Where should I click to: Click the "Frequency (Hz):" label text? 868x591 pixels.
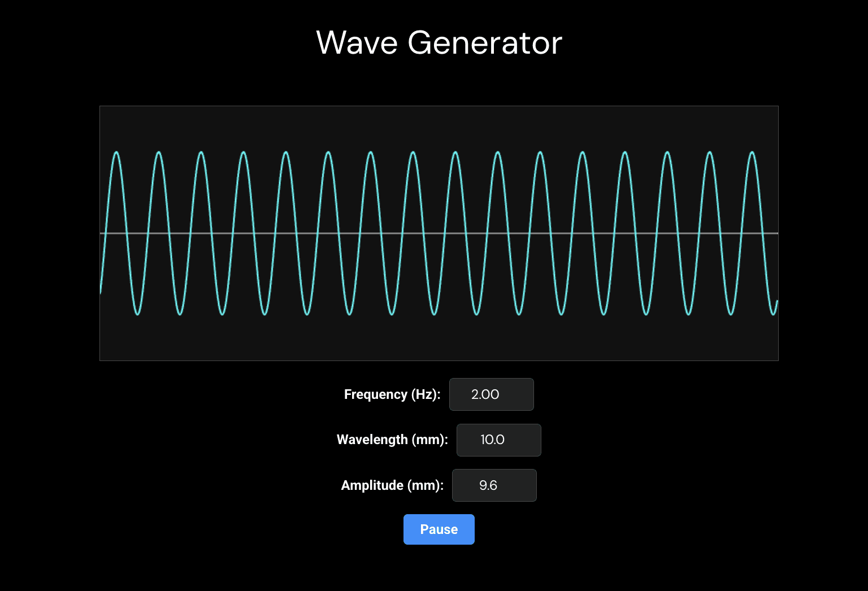click(392, 394)
